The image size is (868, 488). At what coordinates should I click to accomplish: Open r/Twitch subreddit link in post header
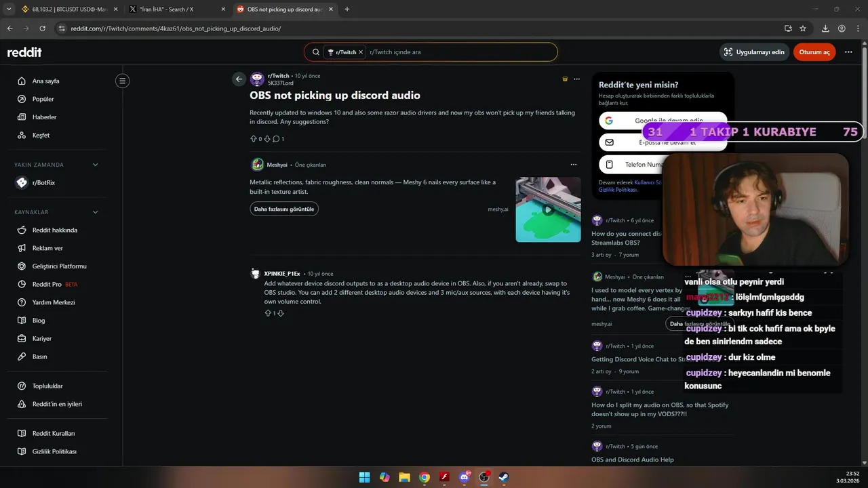[279, 76]
